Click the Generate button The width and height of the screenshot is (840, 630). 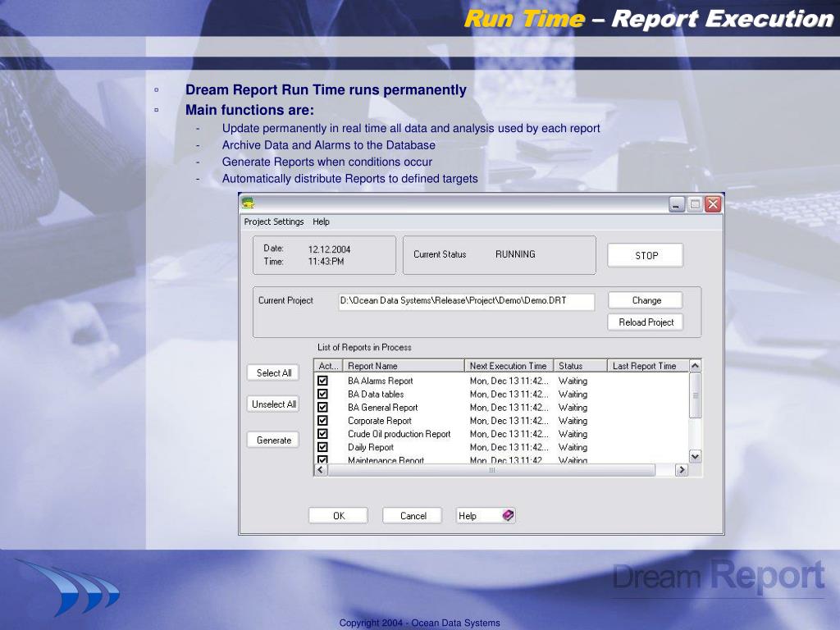(273, 440)
